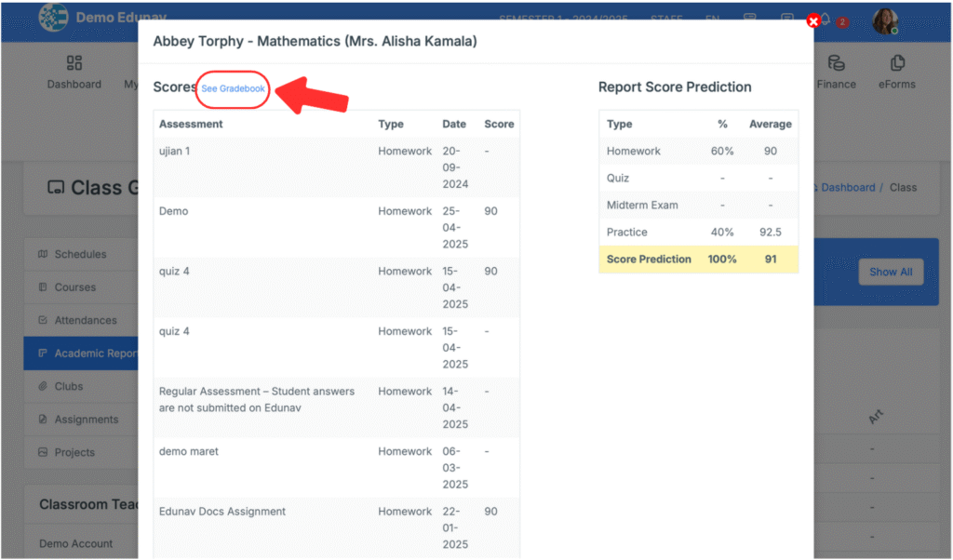This screenshot has width=953, height=560.
Task: Open Clubs from the sidebar
Action: point(68,386)
